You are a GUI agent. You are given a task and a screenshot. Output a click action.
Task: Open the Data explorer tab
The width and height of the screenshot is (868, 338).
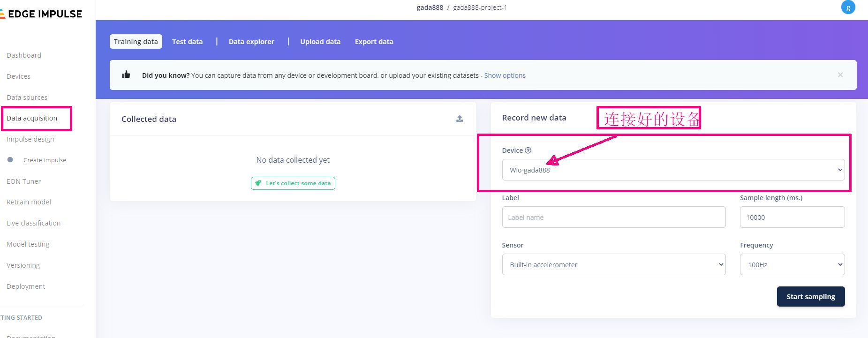251,42
